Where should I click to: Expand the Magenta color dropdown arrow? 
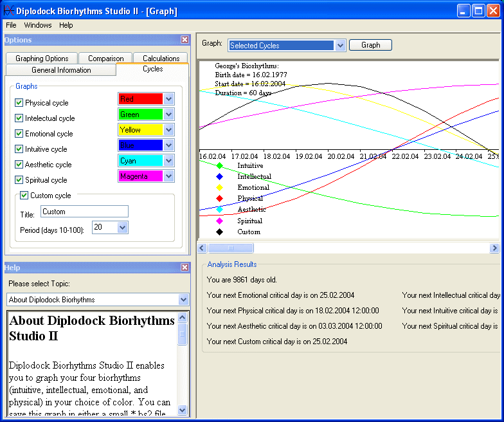pyautogui.click(x=168, y=176)
